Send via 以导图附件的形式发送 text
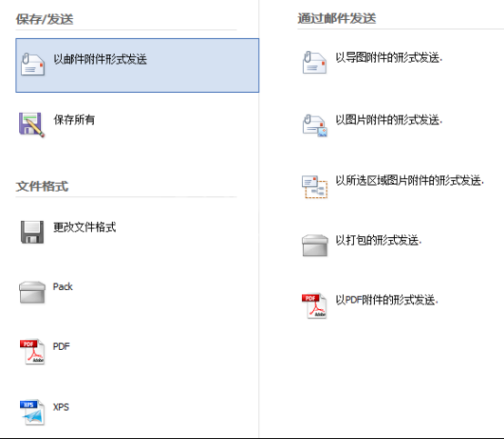Screen dimensions: 504x439 389,58
